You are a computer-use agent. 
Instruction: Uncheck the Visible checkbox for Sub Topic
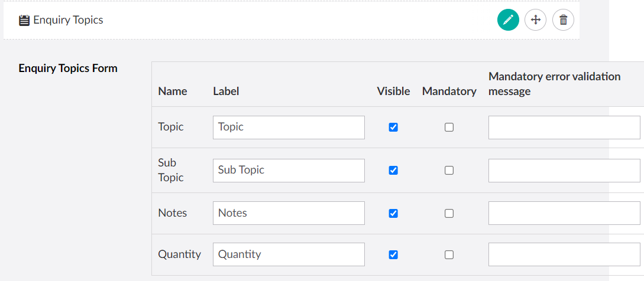click(x=393, y=170)
